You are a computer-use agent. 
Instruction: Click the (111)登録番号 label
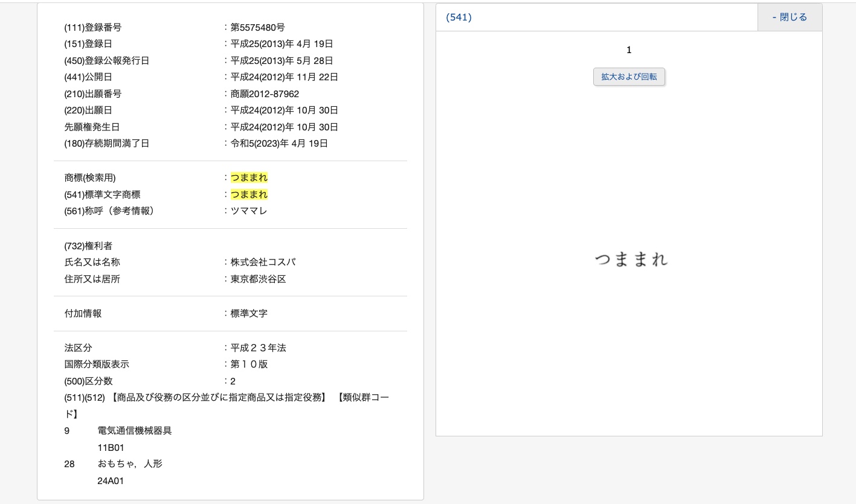click(93, 27)
